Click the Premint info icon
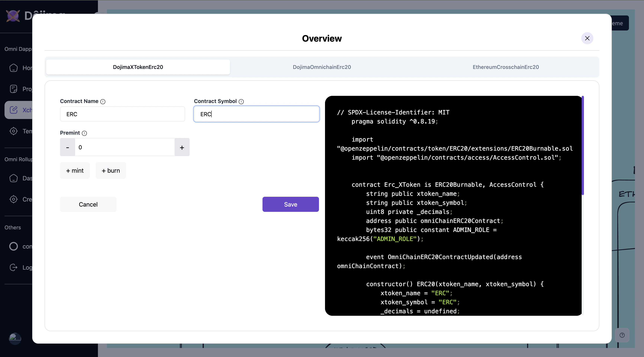 point(85,133)
